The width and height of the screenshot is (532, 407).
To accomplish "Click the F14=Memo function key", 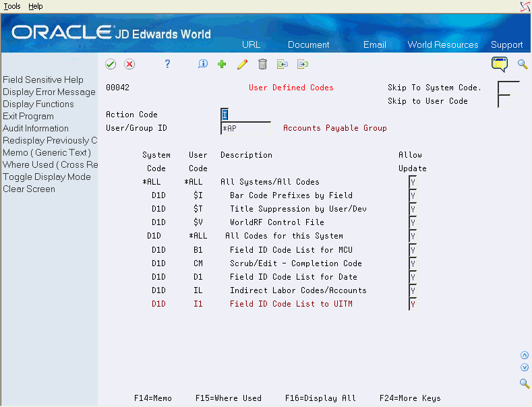I will pos(153,398).
